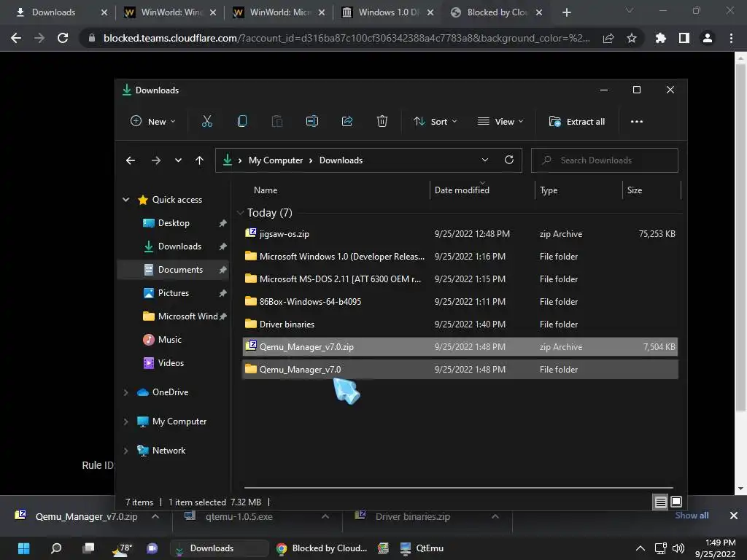Click the Chrome address bar URL

[x=347, y=38]
